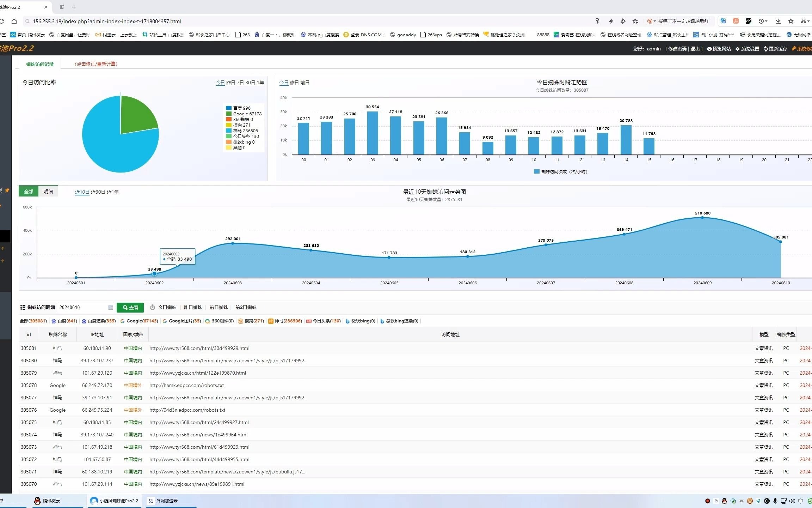
Task: Click 修改密码 link
Action: pos(677,49)
